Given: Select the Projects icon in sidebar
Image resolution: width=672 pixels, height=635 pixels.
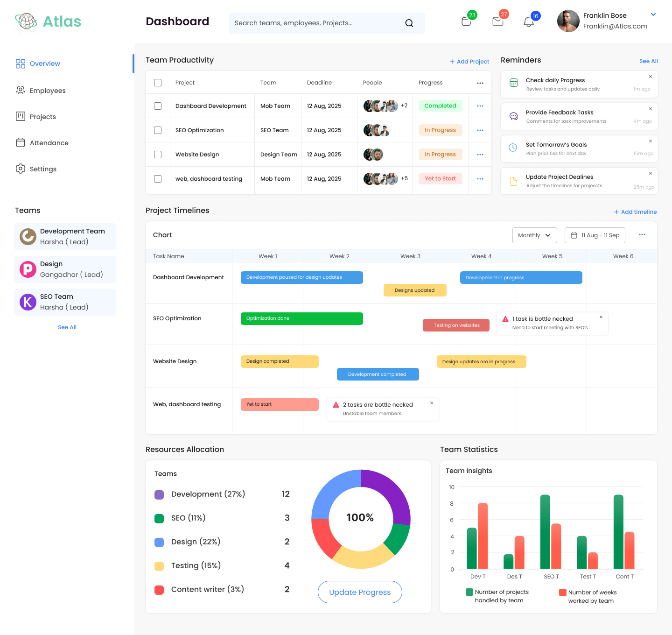Looking at the screenshot, I should click(21, 116).
